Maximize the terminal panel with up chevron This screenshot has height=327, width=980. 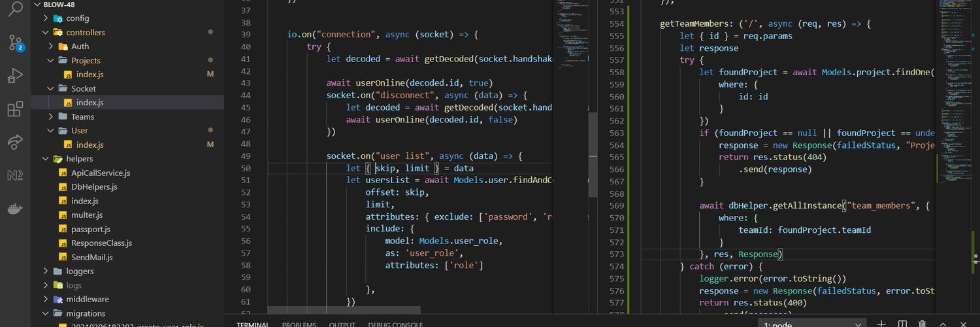pos(943,324)
